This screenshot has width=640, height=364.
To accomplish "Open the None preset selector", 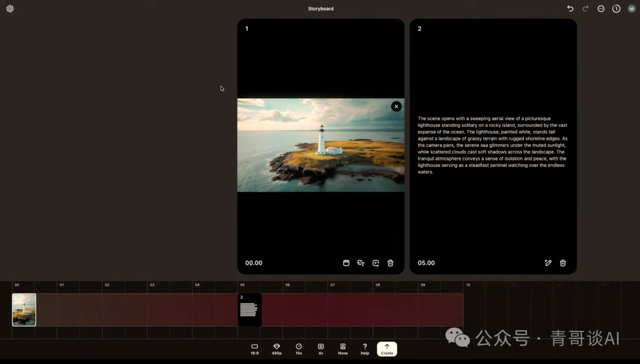I will [x=343, y=349].
